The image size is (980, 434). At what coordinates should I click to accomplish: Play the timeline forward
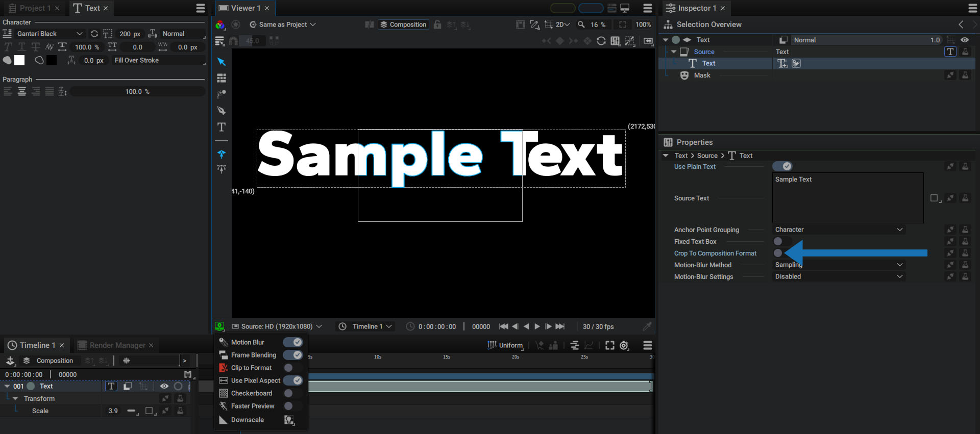tap(537, 326)
